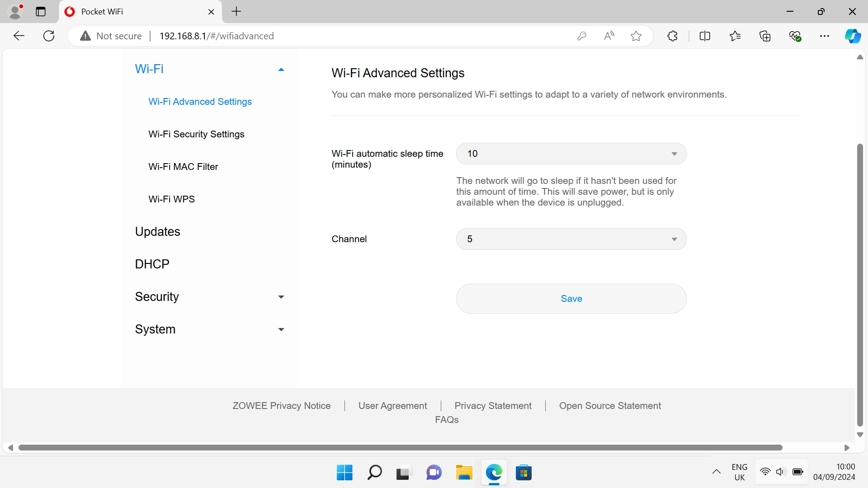Open the Privacy Statement link
Image resolution: width=868 pixels, height=488 pixels.
493,406
